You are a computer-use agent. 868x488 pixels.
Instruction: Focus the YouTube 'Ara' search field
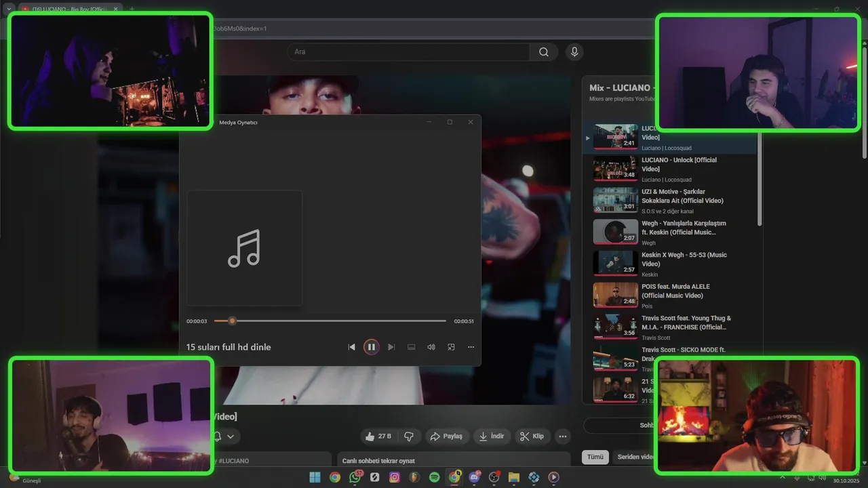[409, 52]
